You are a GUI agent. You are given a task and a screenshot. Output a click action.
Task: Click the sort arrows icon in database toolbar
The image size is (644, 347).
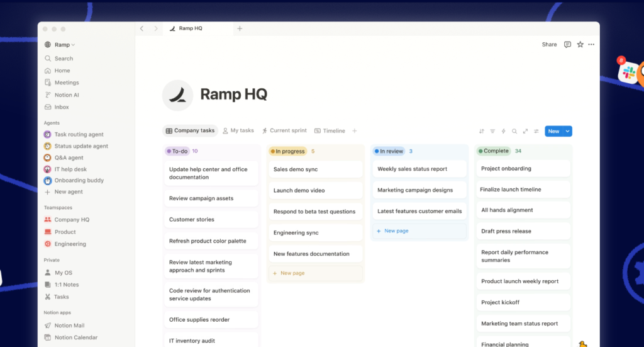click(x=481, y=131)
